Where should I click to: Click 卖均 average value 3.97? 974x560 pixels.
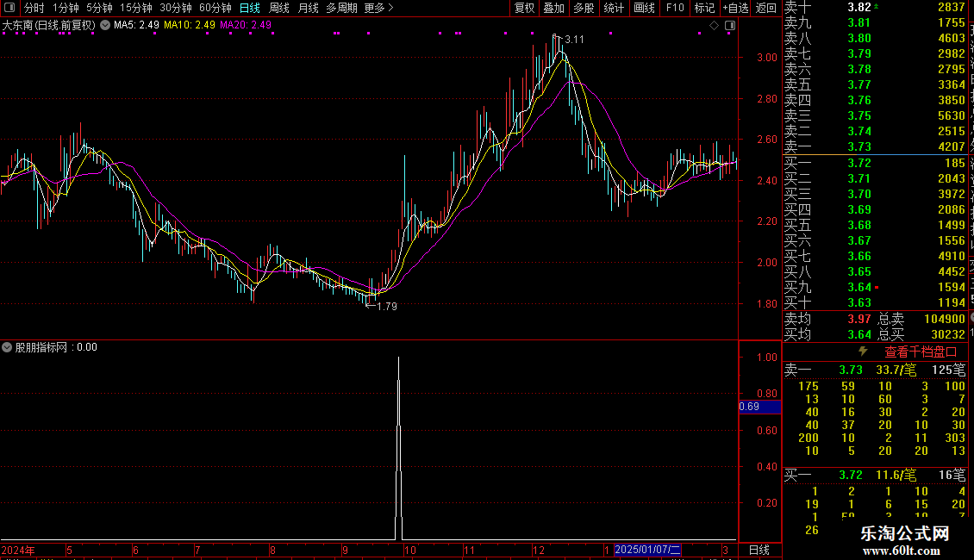click(859, 319)
